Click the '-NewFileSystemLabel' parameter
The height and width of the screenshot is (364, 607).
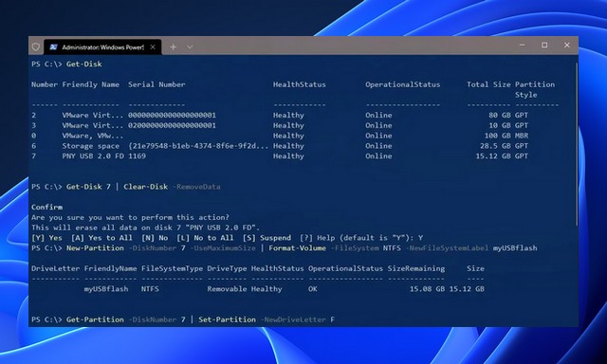(447, 248)
